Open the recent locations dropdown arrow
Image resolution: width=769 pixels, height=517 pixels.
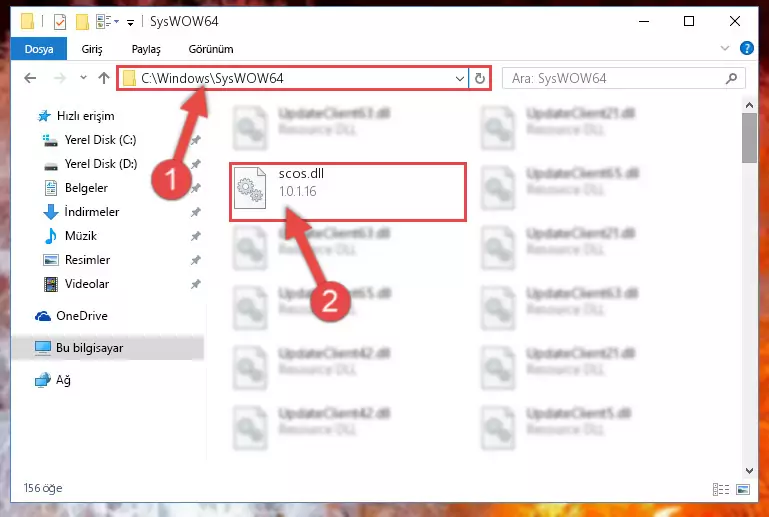(83, 78)
